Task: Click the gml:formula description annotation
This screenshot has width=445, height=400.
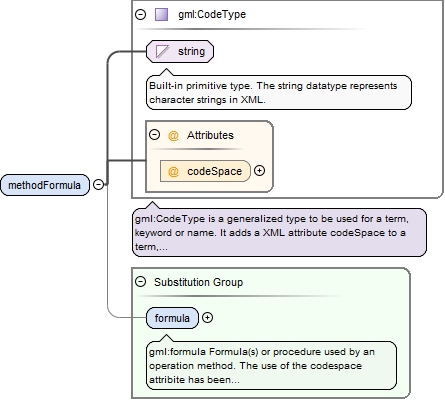Action: 271,365
